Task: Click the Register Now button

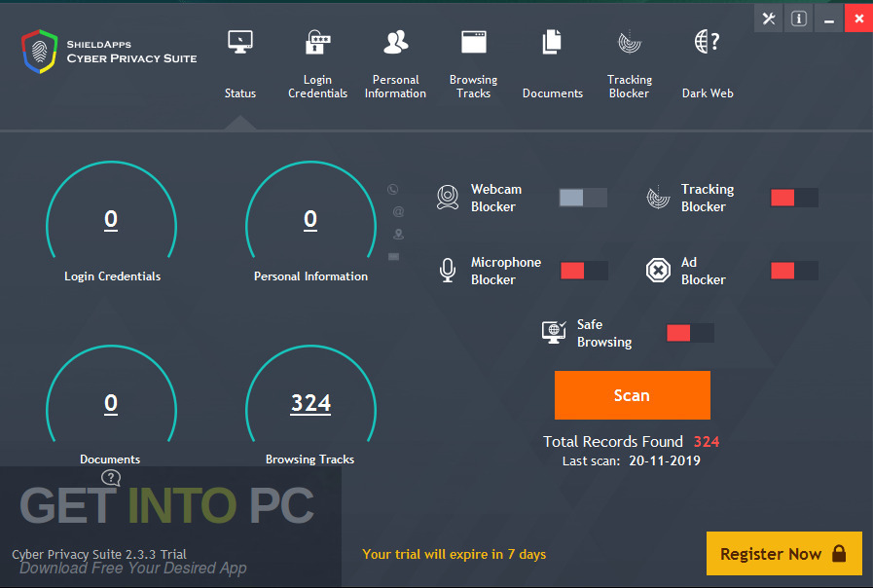Action: point(783,553)
